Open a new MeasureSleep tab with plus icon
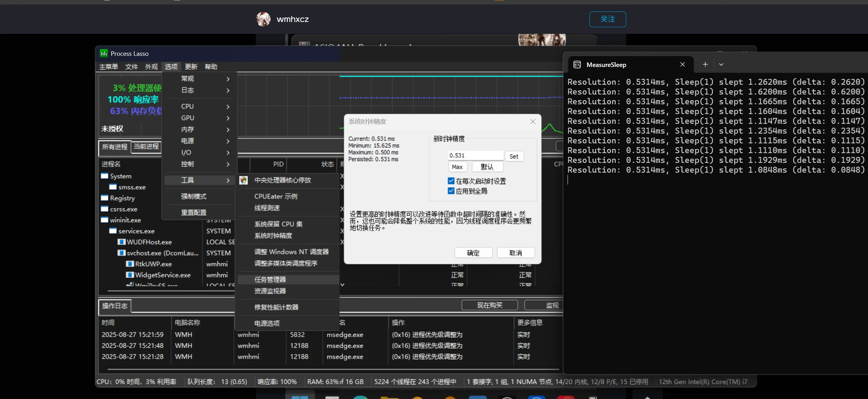Viewport: 868px width, 399px height. [x=705, y=64]
